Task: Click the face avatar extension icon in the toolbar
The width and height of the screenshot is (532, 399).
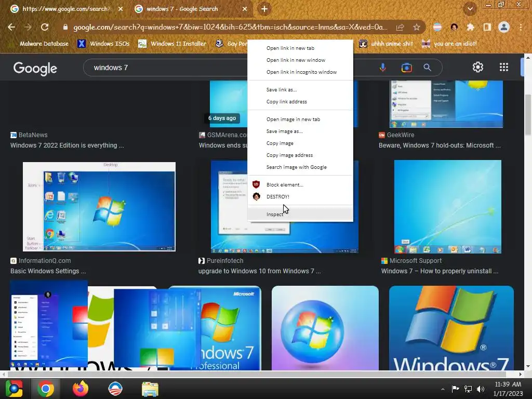Action: point(454,27)
